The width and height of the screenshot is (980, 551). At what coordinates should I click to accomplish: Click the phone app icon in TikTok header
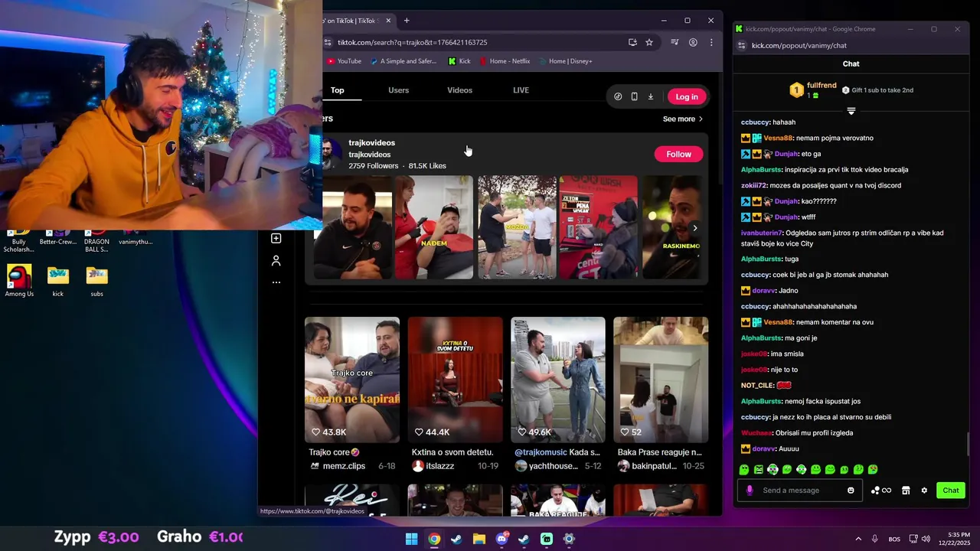(x=634, y=96)
